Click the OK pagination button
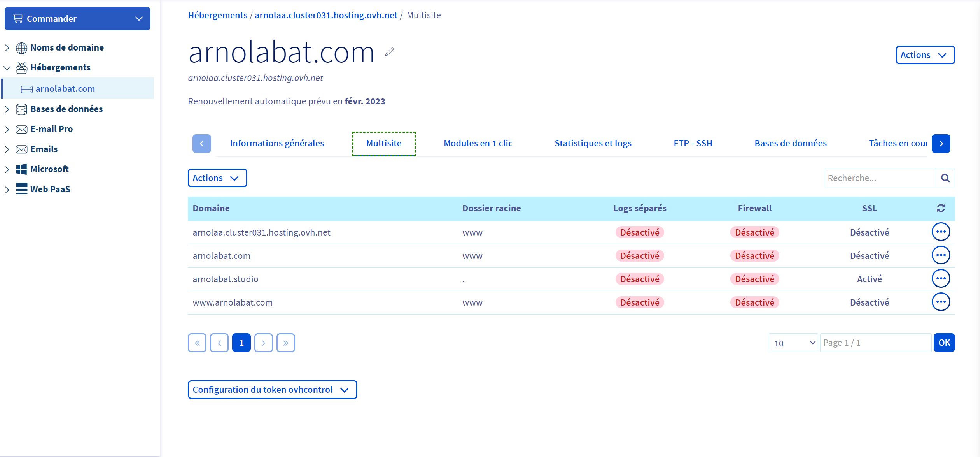The height and width of the screenshot is (457, 980). (x=944, y=343)
